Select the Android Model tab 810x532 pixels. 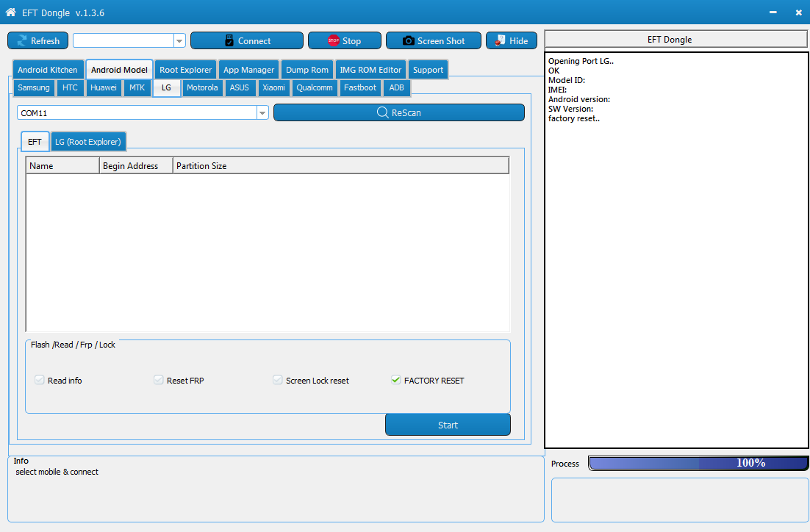(x=119, y=70)
